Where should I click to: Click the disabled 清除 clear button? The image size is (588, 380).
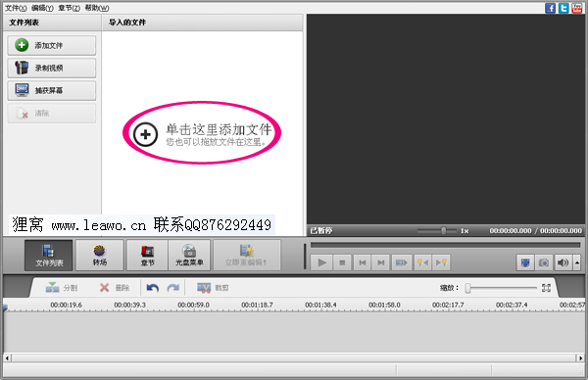click(52, 113)
